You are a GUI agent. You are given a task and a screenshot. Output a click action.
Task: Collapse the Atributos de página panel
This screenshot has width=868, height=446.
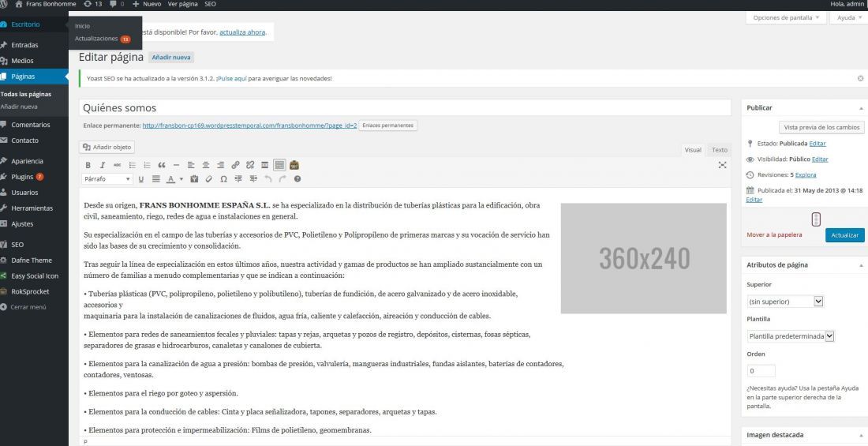860,264
